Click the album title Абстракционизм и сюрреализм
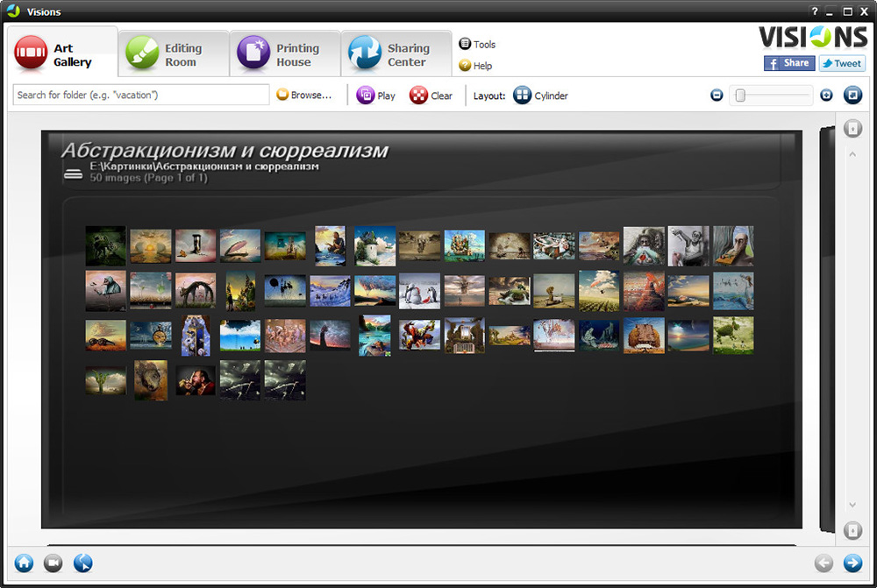Viewport: 877px width, 588px height. [x=225, y=150]
